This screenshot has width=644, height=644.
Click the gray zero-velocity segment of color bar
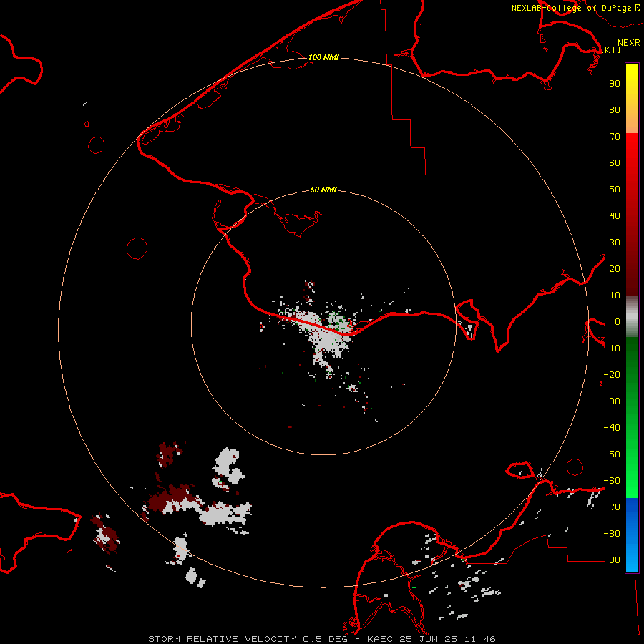(632, 317)
